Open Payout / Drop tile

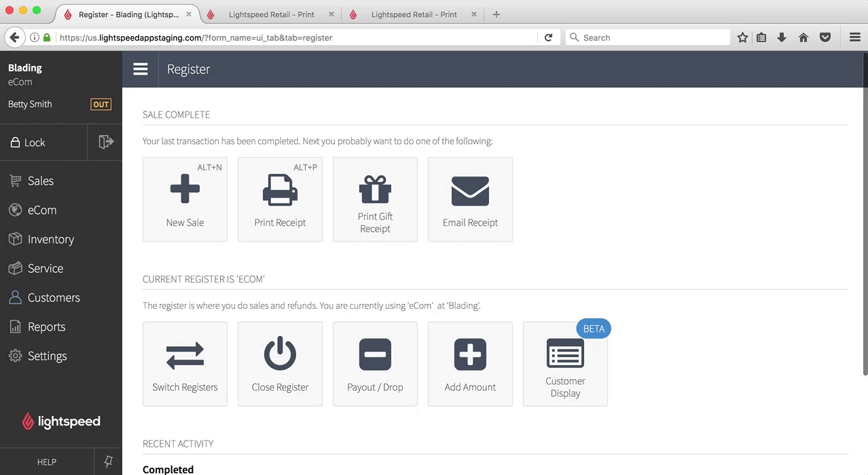375,364
